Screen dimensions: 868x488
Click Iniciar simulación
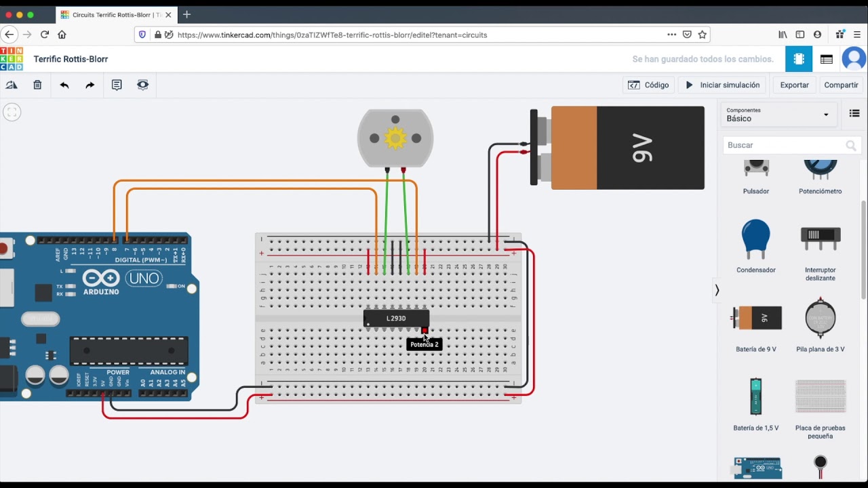(x=722, y=85)
